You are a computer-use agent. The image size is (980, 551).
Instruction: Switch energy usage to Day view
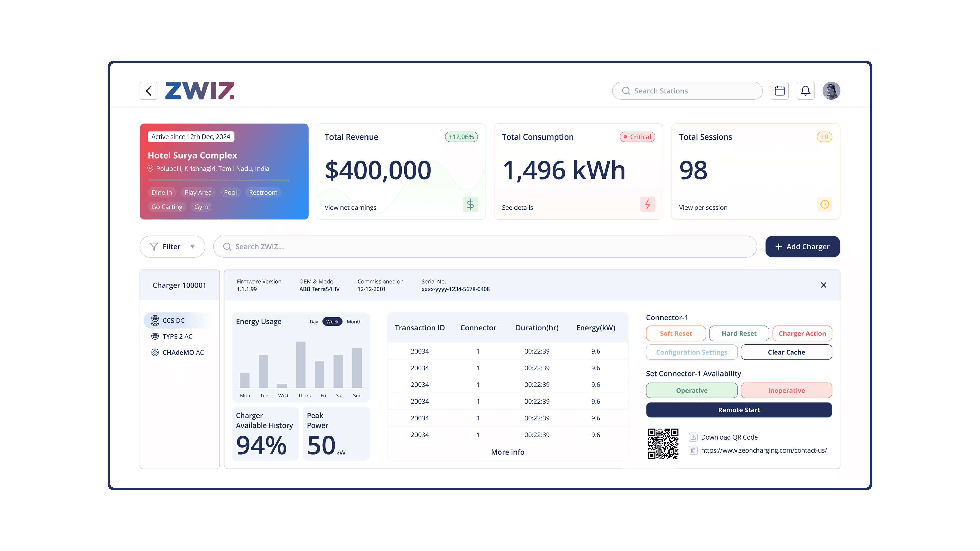click(314, 322)
